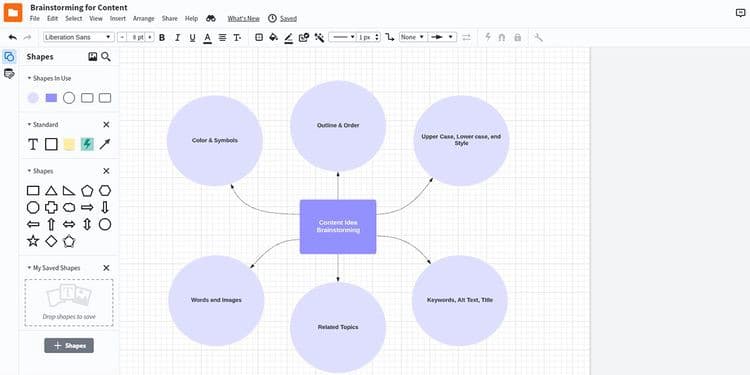Open the Liberation Sans font dropdown
Screen dimensions: 750x375
78,37
